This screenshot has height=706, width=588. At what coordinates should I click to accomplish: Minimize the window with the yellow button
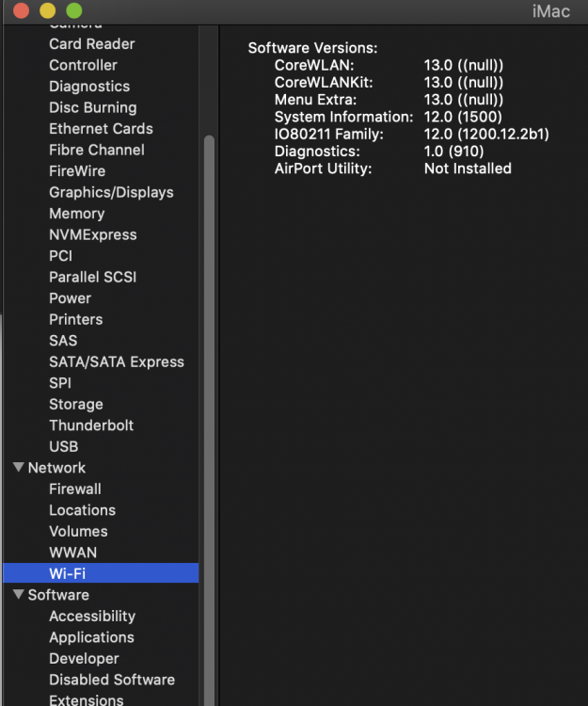click(48, 10)
